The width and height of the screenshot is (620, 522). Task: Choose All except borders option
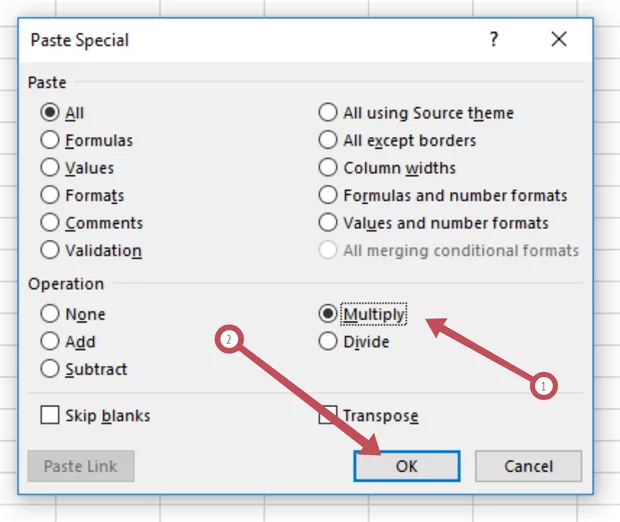(x=328, y=141)
